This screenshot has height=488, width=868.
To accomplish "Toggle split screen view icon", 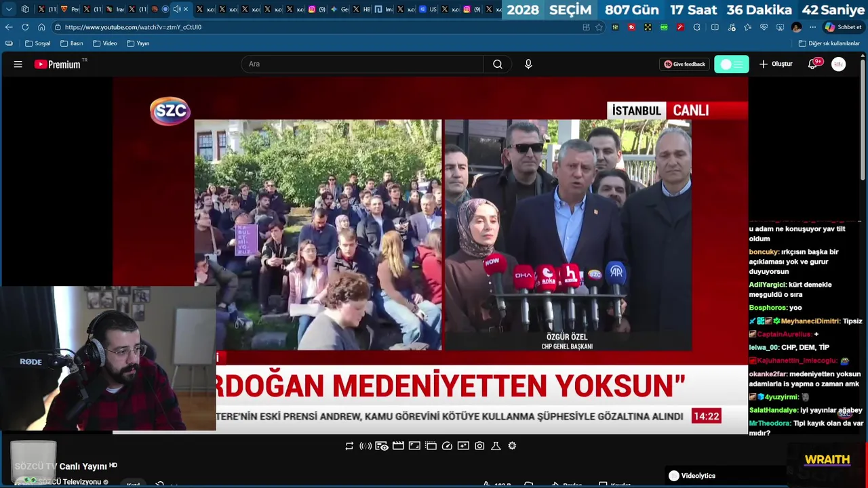I will coord(715,27).
